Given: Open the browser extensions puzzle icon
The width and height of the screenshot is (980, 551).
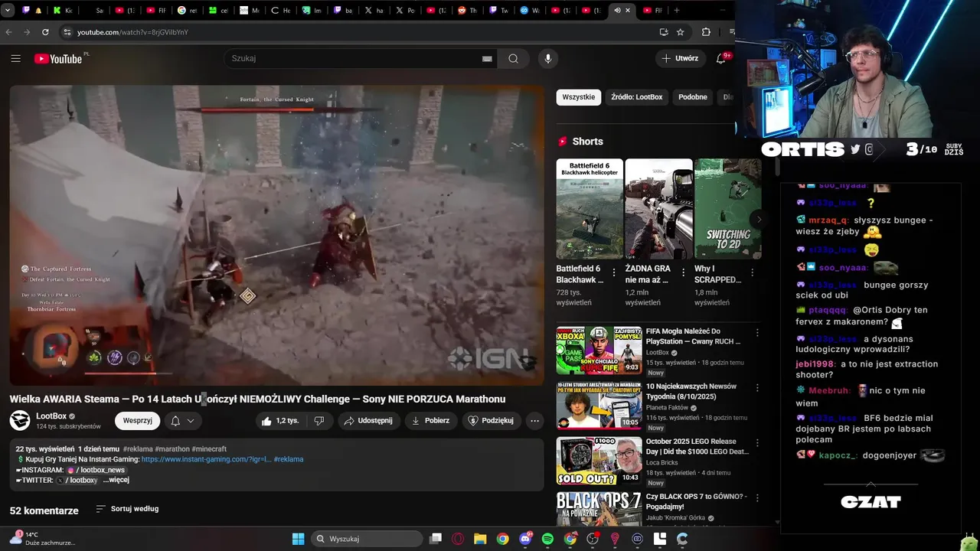Looking at the screenshot, I should [x=706, y=32].
